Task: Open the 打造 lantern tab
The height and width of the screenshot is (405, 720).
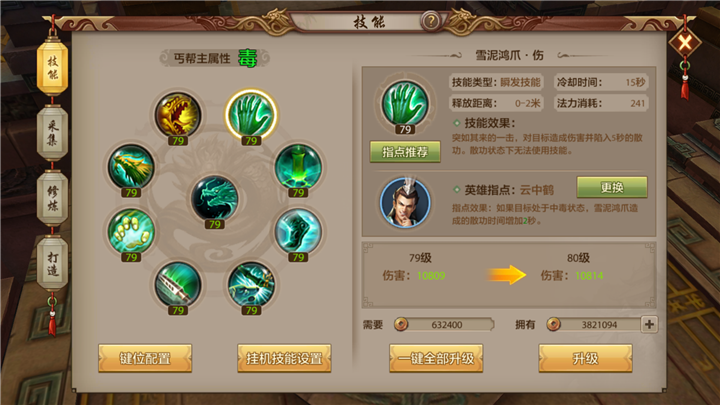Action: pos(52,264)
